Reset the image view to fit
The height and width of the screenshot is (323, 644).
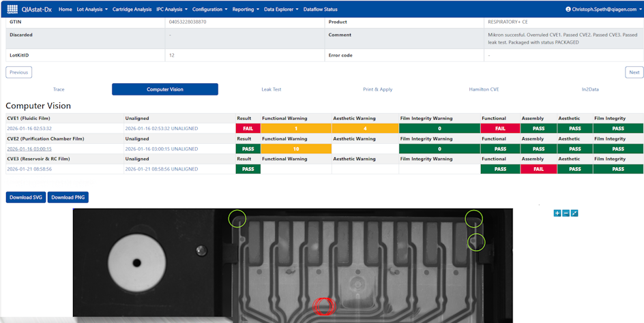pyautogui.click(x=574, y=213)
